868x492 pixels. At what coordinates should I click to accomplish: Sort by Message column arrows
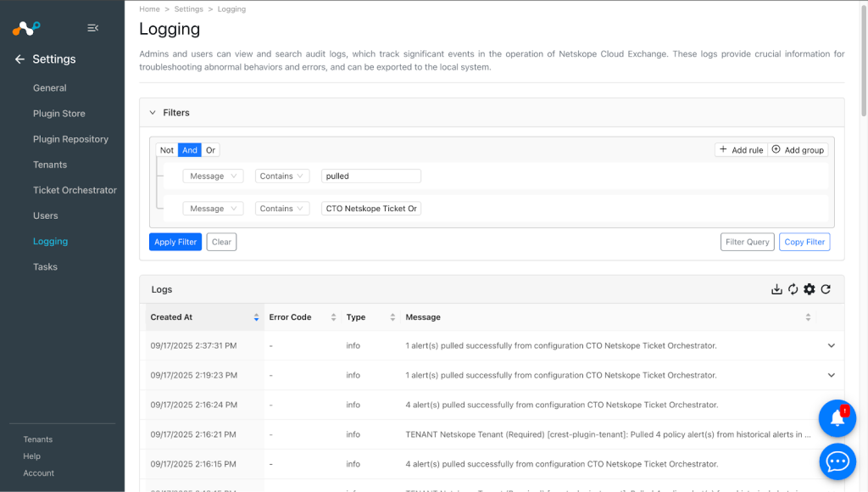[x=808, y=317]
